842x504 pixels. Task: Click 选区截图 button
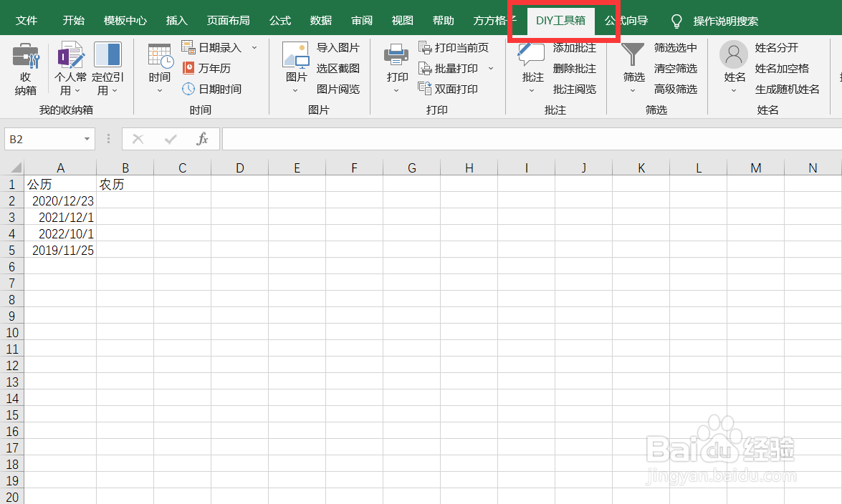click(338, 68)
